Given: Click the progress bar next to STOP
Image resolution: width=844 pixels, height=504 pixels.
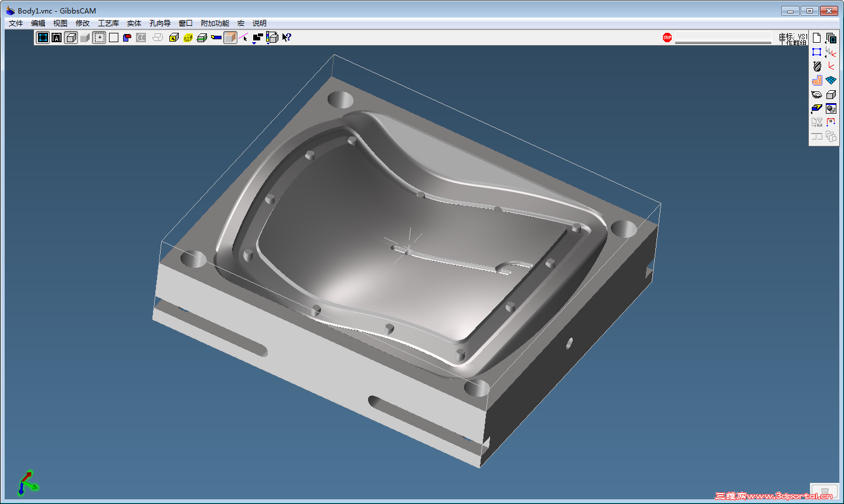Looking at the screenshot, I should pyautogui.click(x=723, y=38).
